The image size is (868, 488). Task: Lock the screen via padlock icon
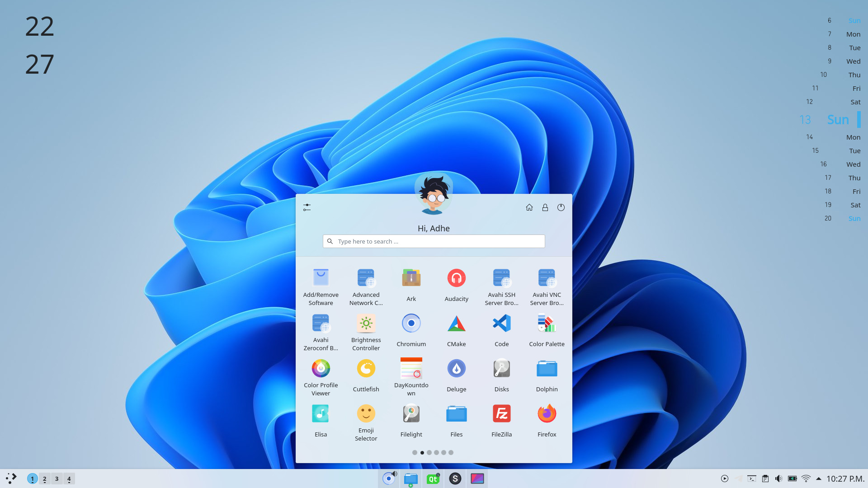pyautogui.click(x=545, y=207)
